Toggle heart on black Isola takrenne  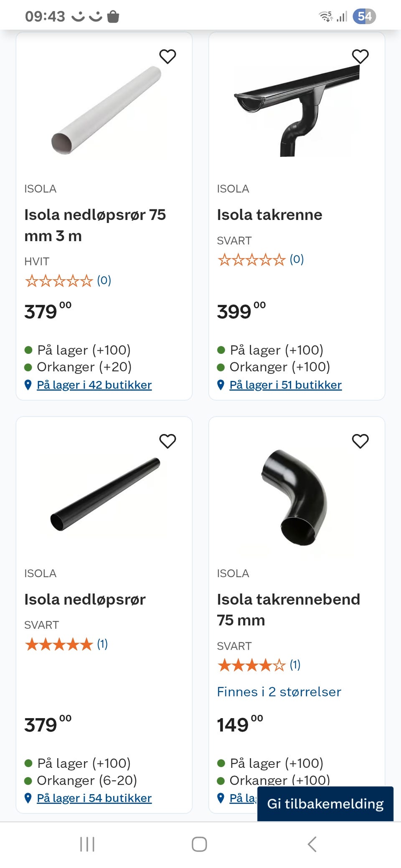[x=360, y=56]
